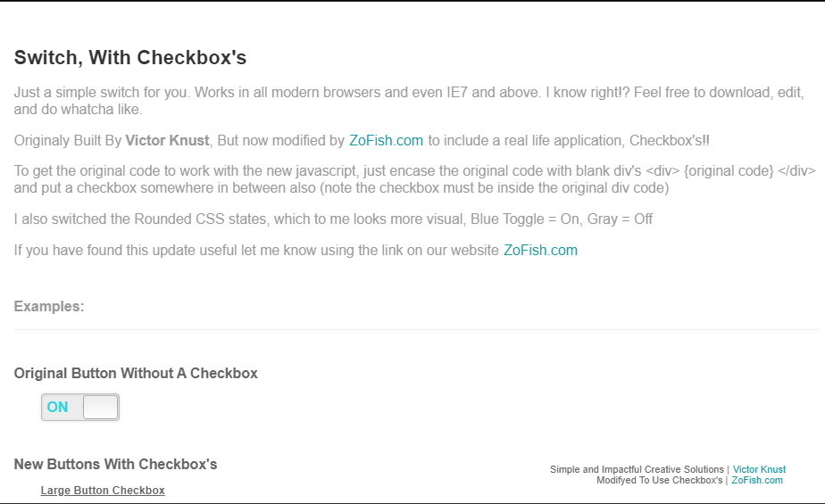Toggle the ON switch under Original Button
Image resolution: width=825 pixels, height=504 pixels.
click(x=80, y=408)
